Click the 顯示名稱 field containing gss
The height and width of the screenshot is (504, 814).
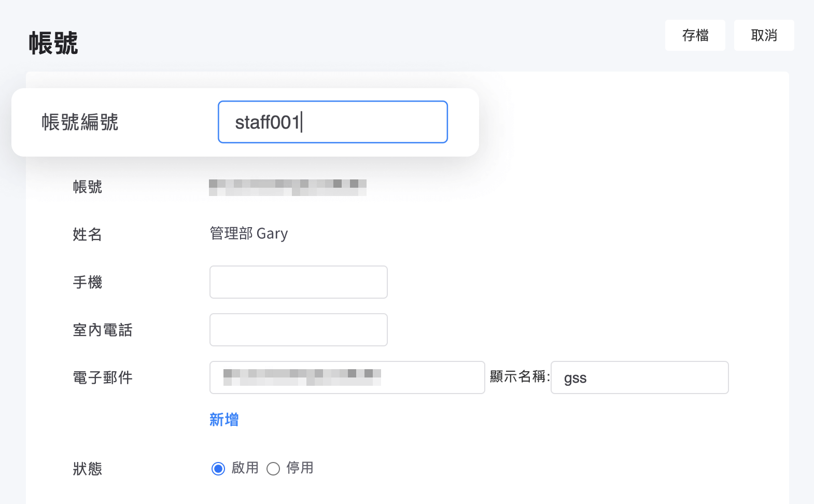click(x=640, y=377)
